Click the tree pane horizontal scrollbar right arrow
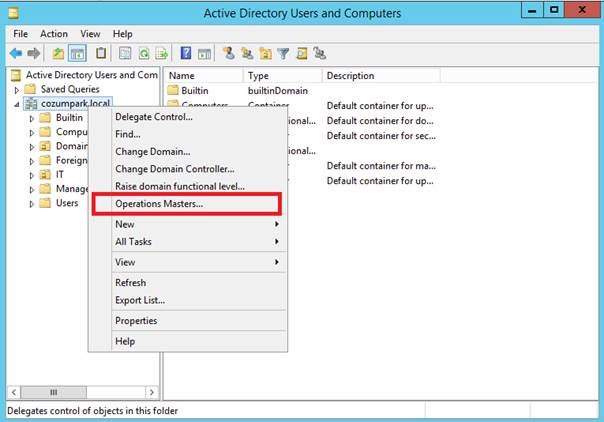 152,392
